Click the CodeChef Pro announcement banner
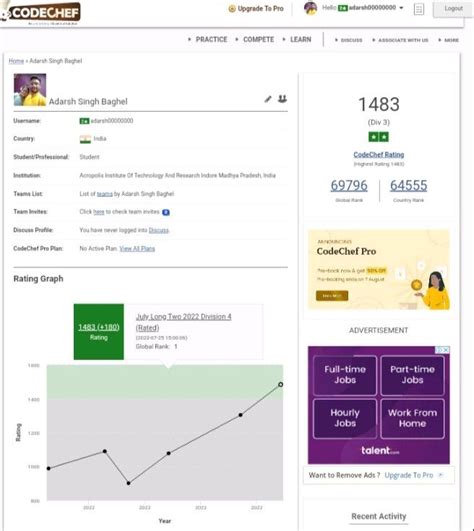Screen dimensions: 474x531 tap(379, 270)
